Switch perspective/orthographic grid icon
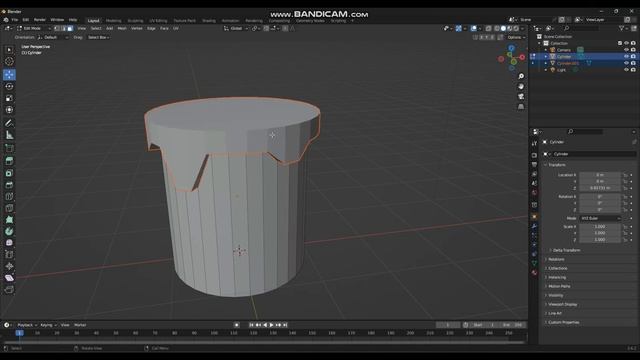 pyautogui.click(x=521, y=107)
